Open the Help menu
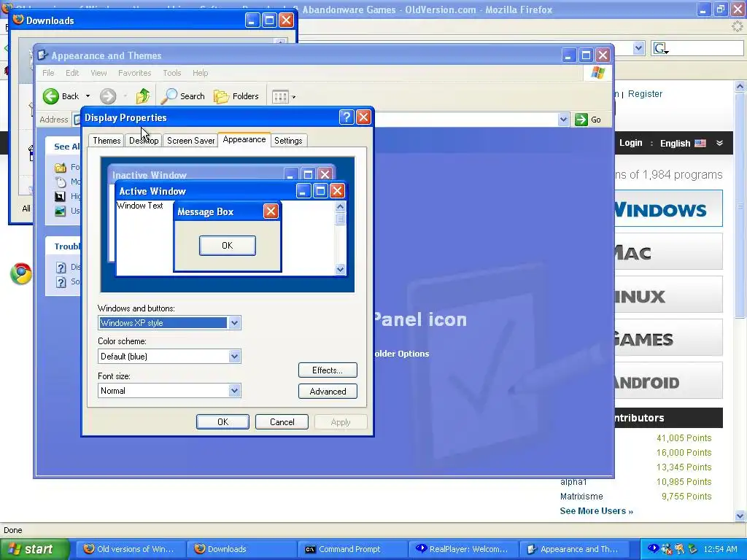 coord(200,73)
